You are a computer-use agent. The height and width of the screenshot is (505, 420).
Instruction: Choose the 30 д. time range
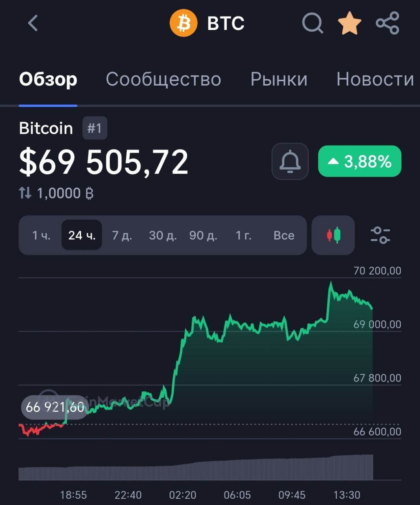click(163, 236)
